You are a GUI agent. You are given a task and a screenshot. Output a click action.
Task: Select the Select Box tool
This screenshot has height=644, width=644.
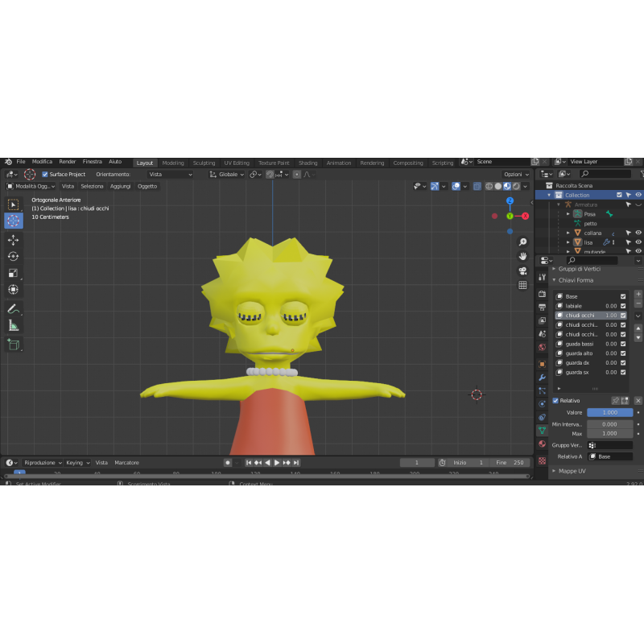click(13, 204)
